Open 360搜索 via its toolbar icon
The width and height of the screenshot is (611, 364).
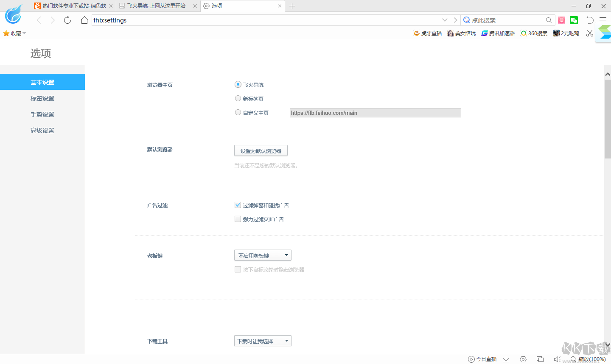pos(534,33)
